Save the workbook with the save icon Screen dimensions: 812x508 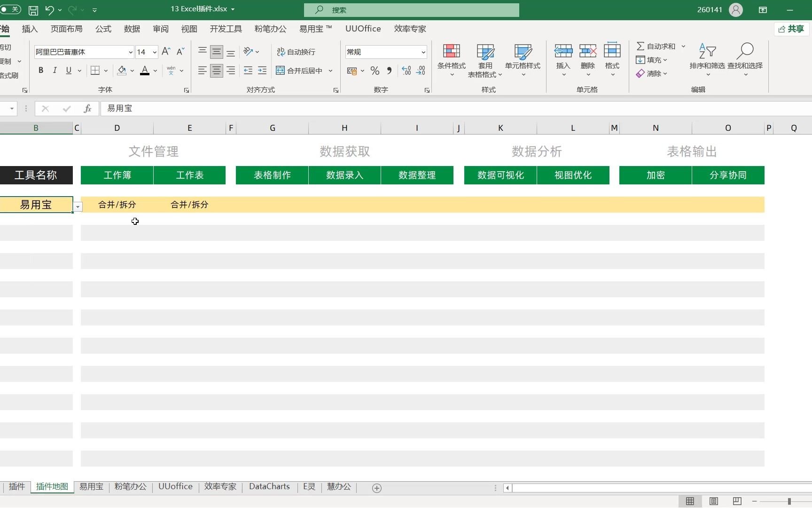(x=33, y=10)
